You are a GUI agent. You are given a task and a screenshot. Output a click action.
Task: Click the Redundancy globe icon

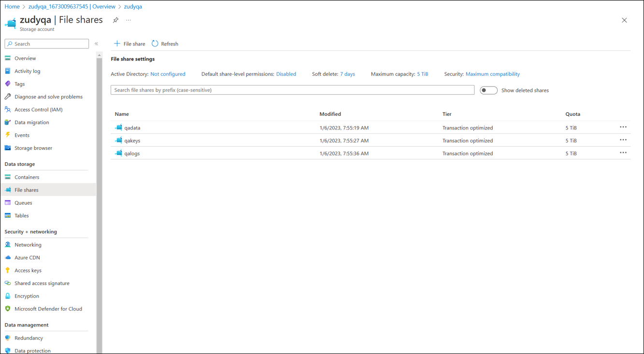(x=8, y=338)
